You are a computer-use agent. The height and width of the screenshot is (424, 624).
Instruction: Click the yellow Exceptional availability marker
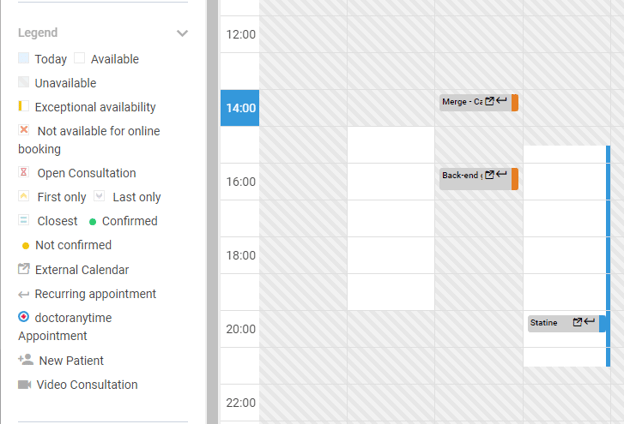(20, 107)
